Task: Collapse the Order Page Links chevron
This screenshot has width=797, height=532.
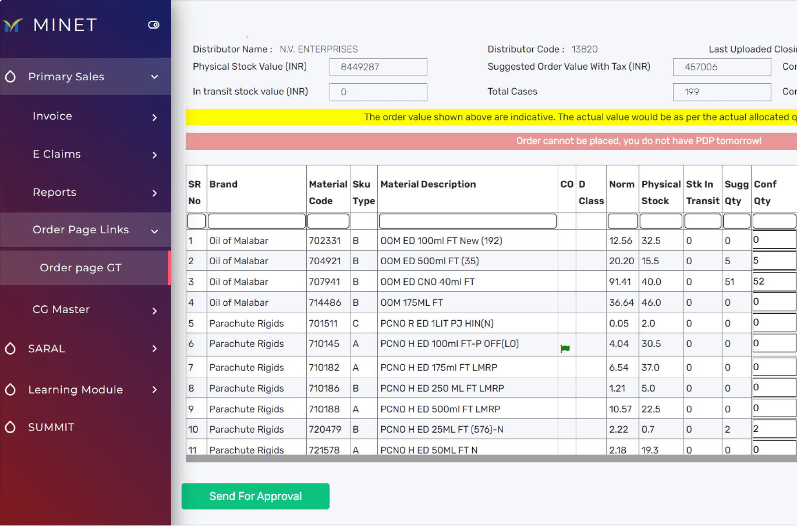Action: [154, 231]
